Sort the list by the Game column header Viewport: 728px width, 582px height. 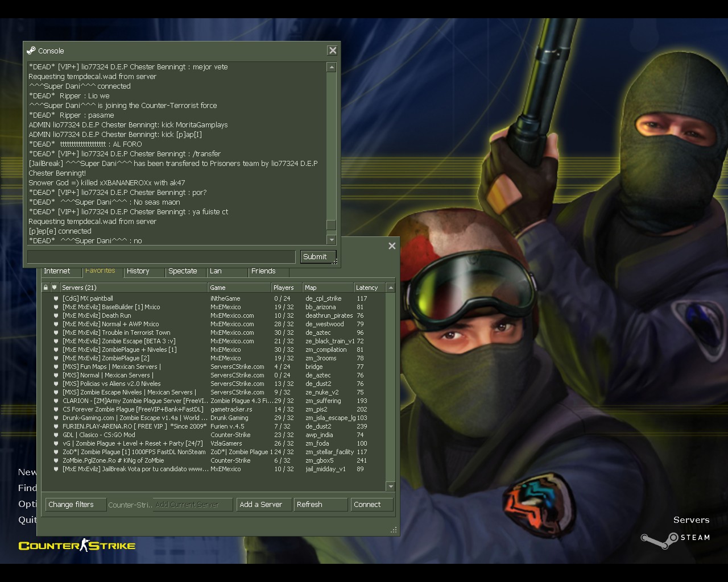click(x=239, y=288)
